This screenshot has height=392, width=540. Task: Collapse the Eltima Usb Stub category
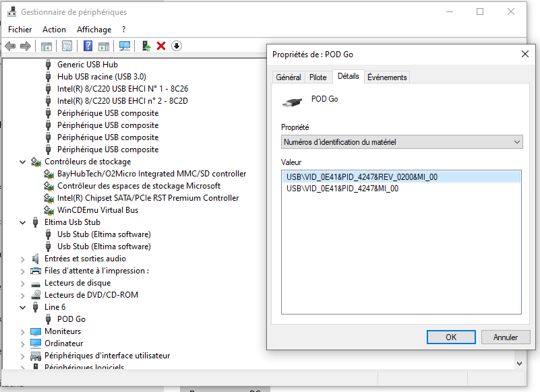tap(23, 223)
